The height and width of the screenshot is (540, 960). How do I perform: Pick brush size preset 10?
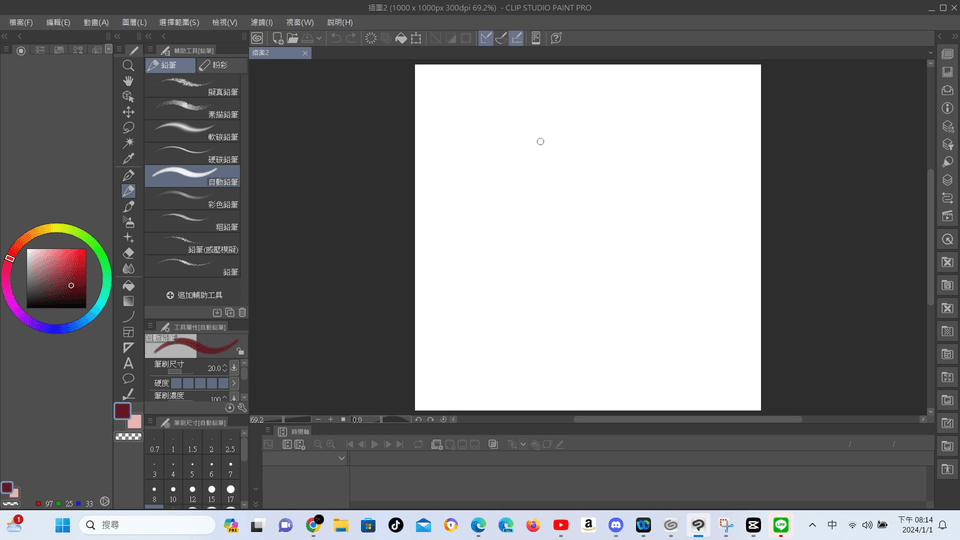[x=173, y=493]
